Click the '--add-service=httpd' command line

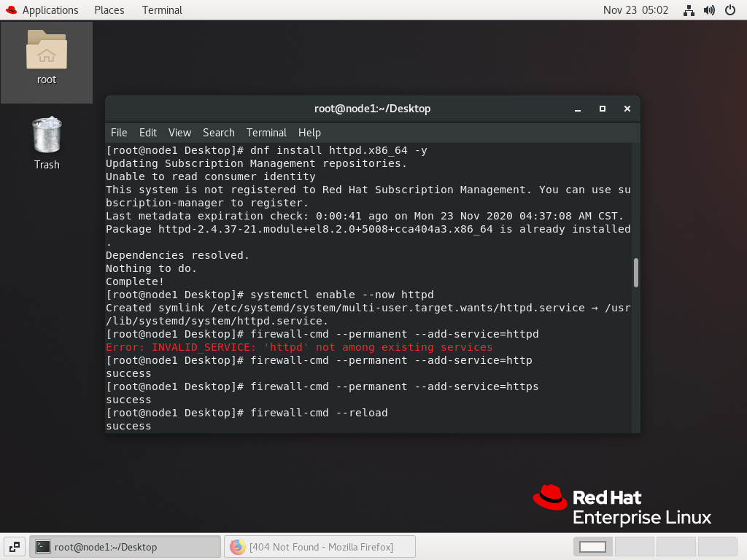[x=322, y=334]
